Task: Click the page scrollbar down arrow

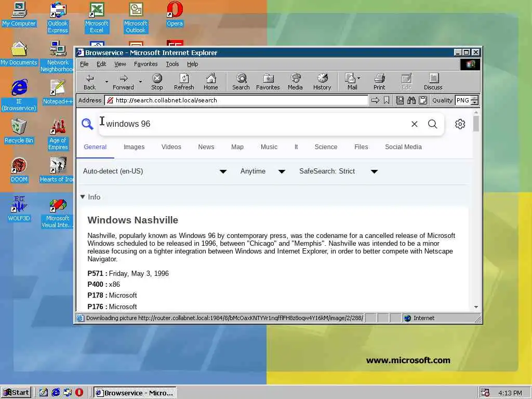Action: (476, 307)
